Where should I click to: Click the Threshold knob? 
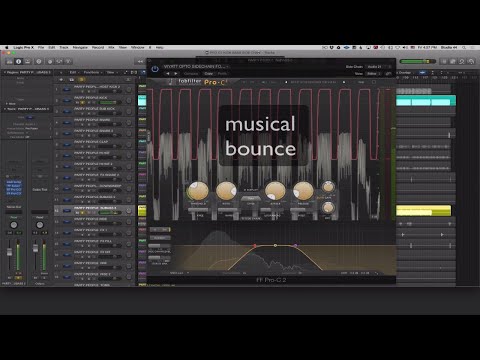pyautogui.click(x=198, y=191)
